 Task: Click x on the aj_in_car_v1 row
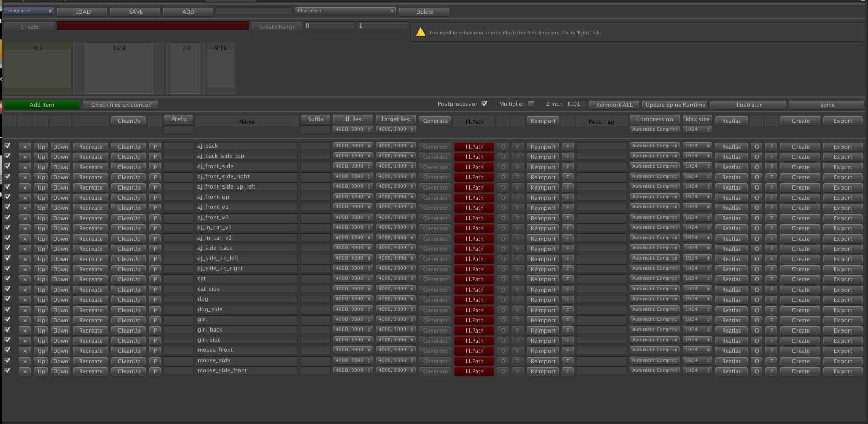(24, 228)
